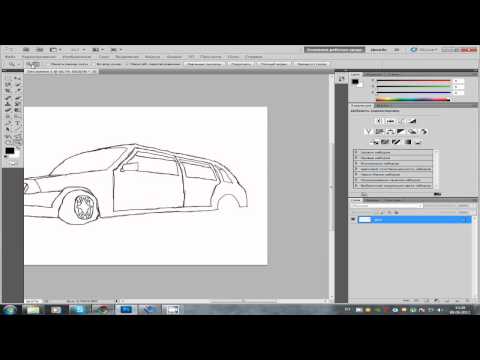Expand the Levels presets row
This screenshot has width=480, height=360.
[x=356, y=152]
